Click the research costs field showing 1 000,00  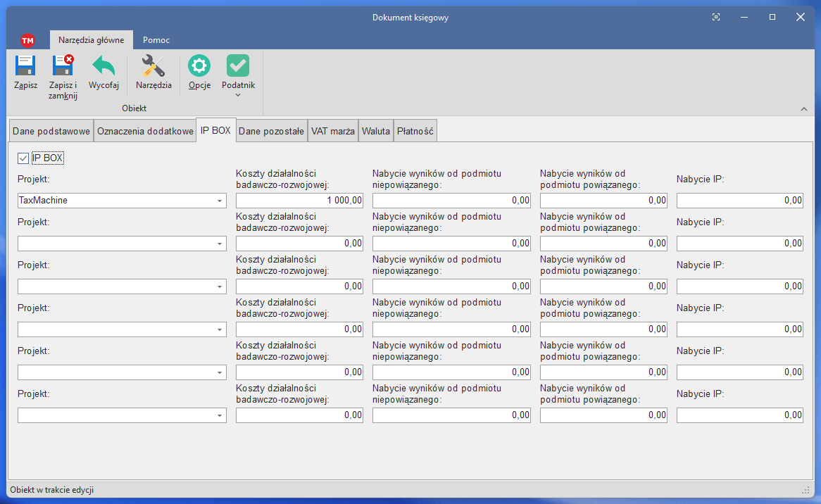299,201
